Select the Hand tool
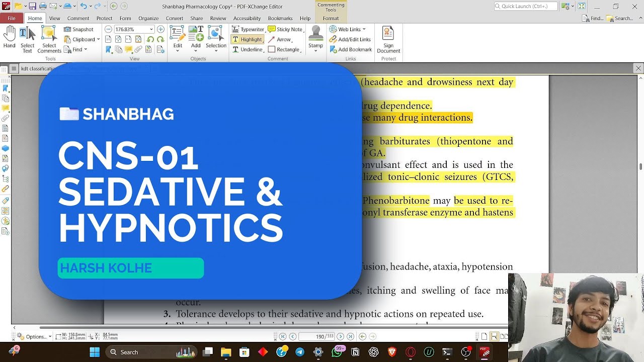This screenshot has width=644, height=362. tap(9, 37)
